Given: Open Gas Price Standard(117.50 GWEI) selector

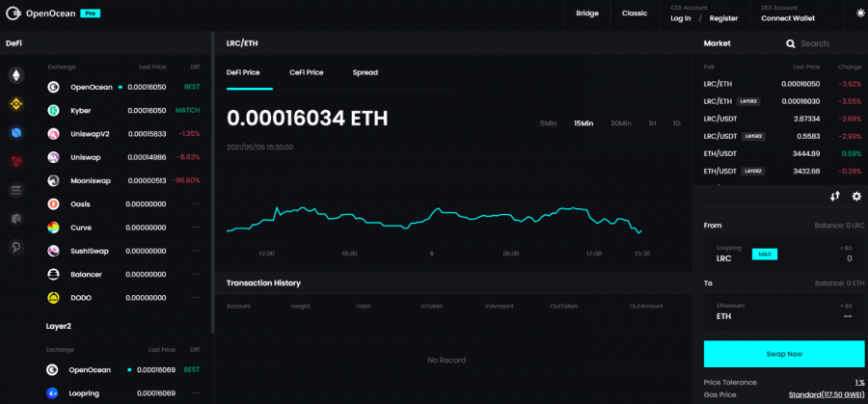Looking at the screenshot, I should [x=827, y=394].
